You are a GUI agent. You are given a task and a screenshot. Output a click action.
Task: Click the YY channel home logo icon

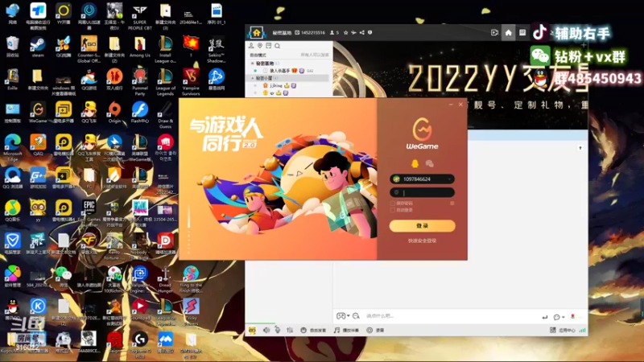256,32
